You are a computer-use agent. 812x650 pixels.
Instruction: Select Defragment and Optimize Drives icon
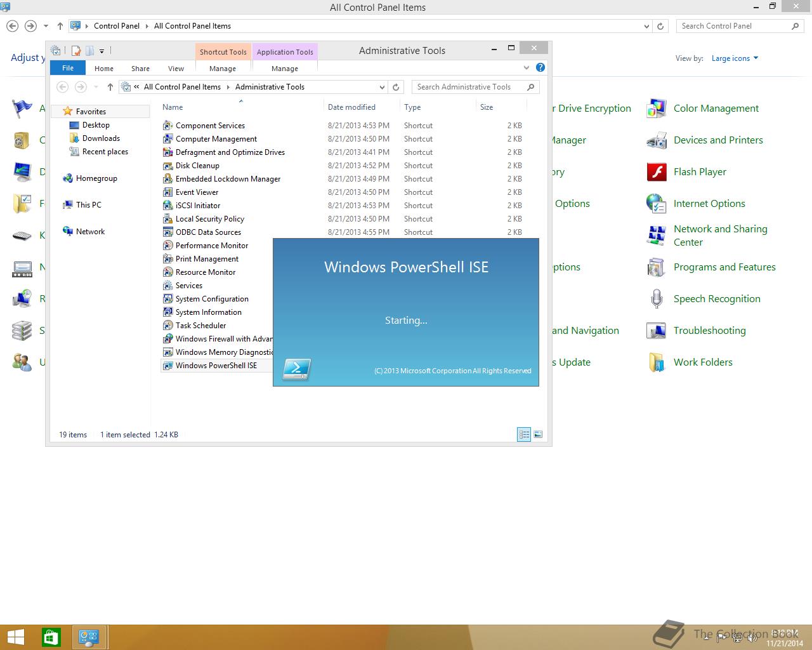167,152
